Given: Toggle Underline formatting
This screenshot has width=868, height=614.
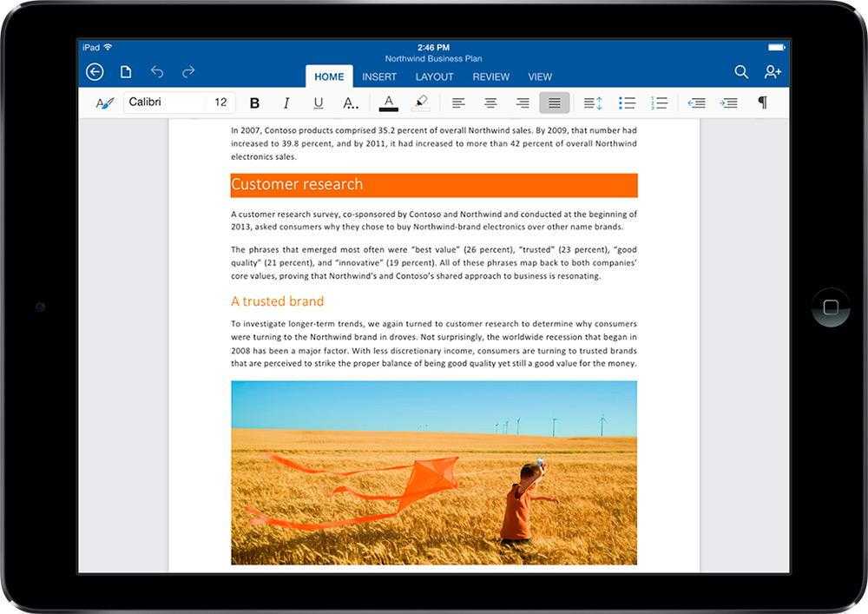Looking at the screenshot, I should coord(319,103).
